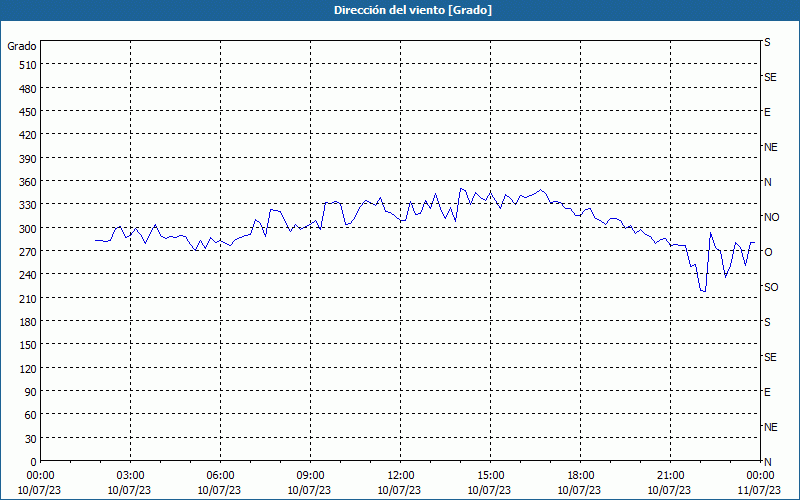Click the S compass label level with 180
Image resolution: width=800 pixels, height=500 pixels.
pyautogui.click(x=767, y=322)
